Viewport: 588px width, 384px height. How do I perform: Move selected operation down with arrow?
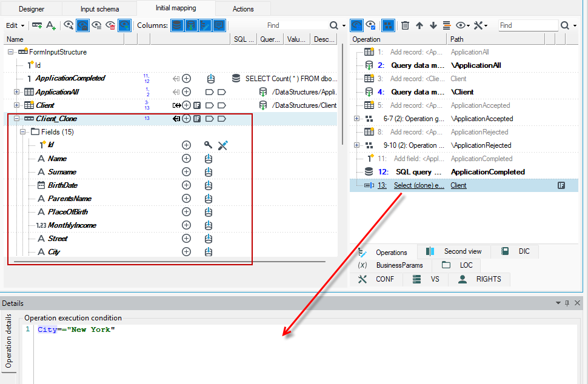pyautogui.click(x=433, y=25)
